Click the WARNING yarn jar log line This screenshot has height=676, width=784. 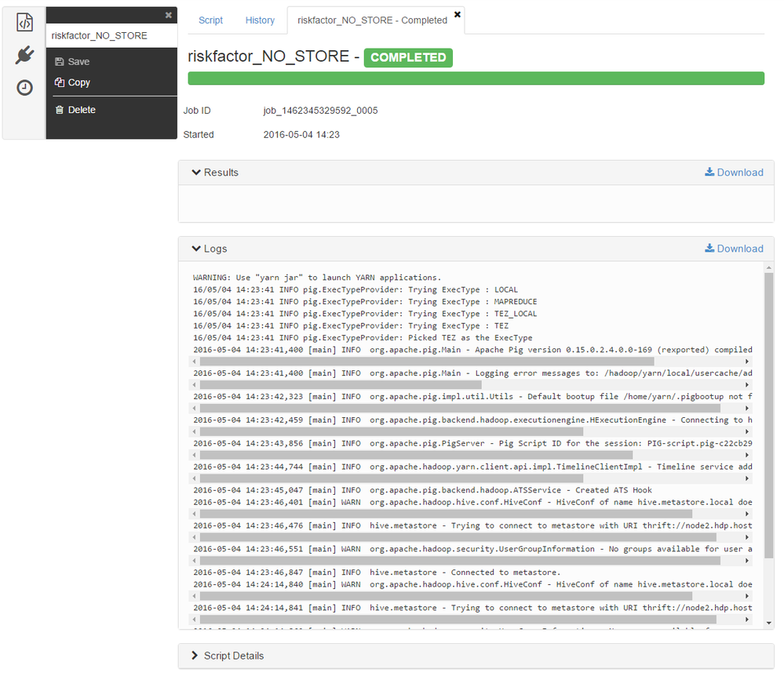(317, 278)
